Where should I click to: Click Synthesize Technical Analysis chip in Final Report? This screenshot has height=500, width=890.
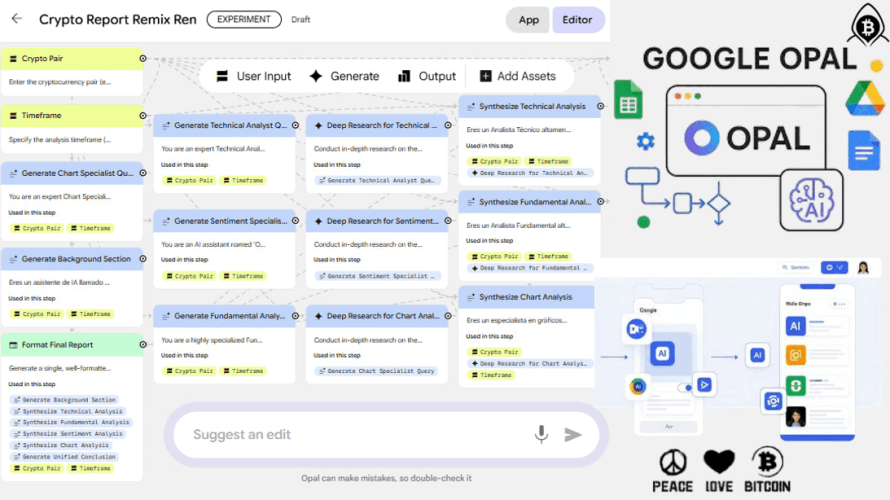68,411
